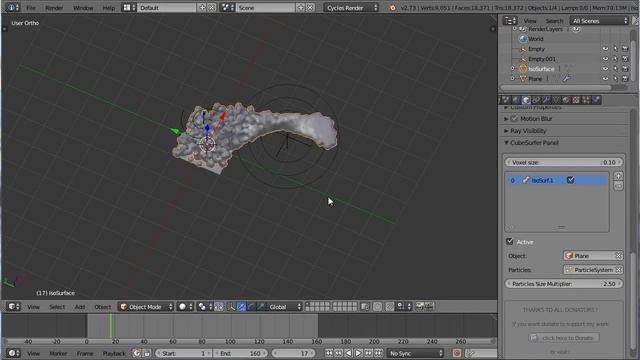640x360 pixels.
Task: Toggle the IsoSurf.1 list entry checkbox
Action: pos(571,180)
